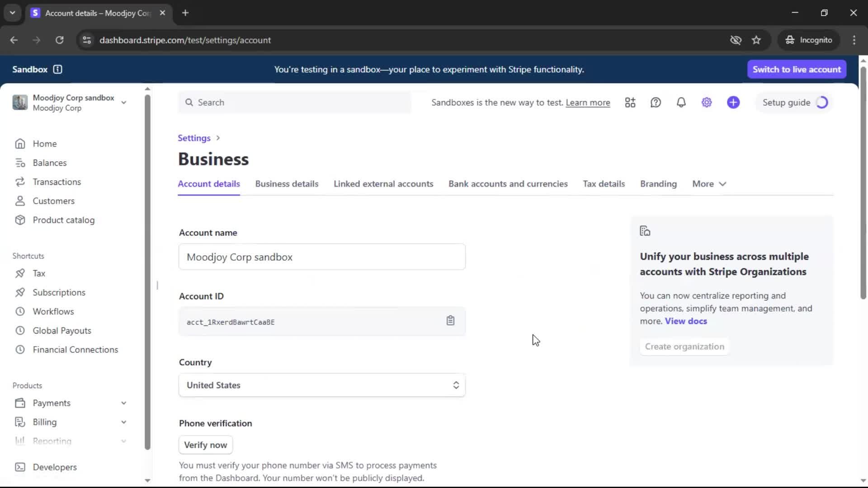
Task: Click the page vertical scrollbar thumb
Action: [863, 183]
